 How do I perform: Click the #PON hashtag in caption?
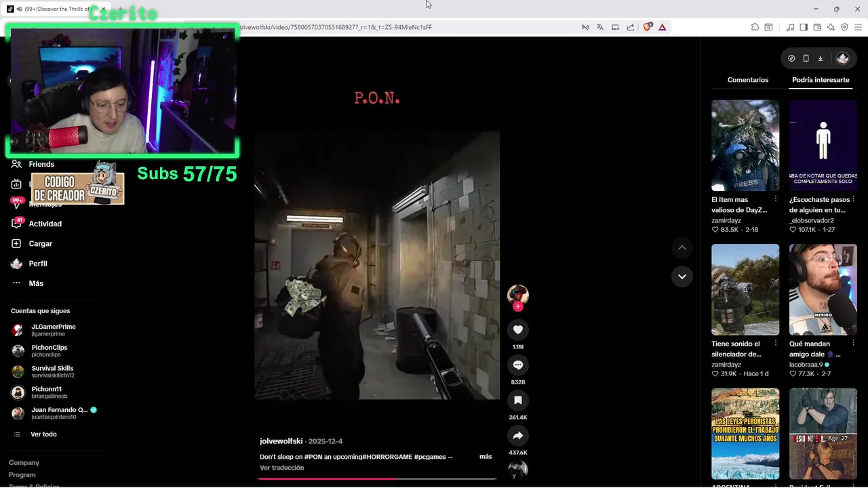click(x=312, y=457)
